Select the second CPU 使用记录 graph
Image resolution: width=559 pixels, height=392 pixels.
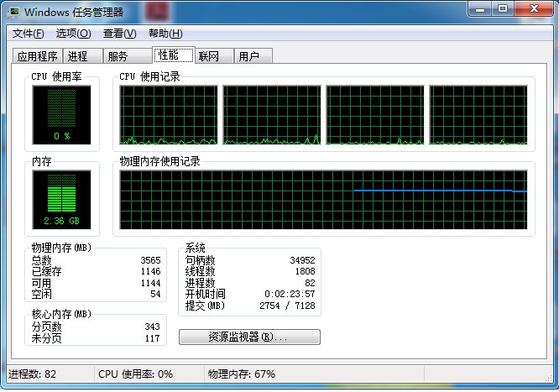[x=271, y=115]
